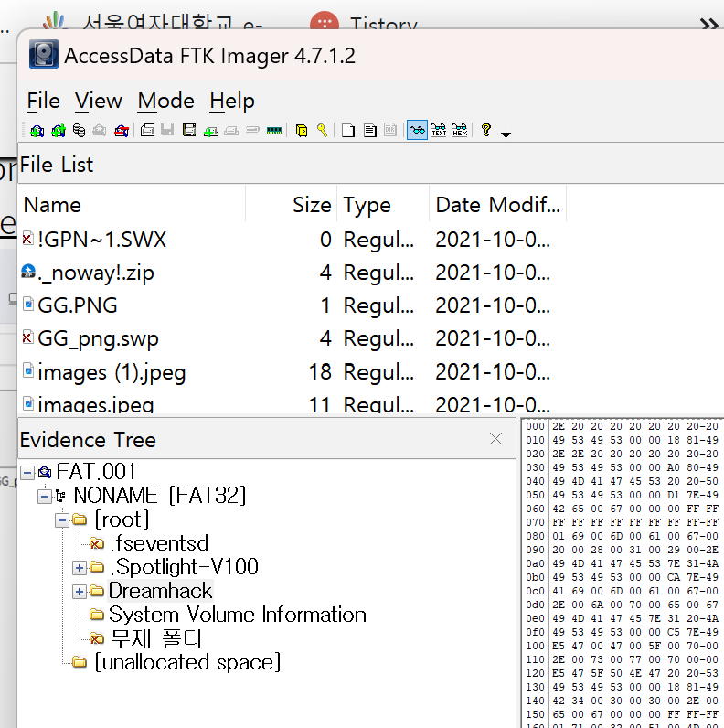Click the Obtain Protected Files safe icon
The image size is (724, 728).
point(302,131)
